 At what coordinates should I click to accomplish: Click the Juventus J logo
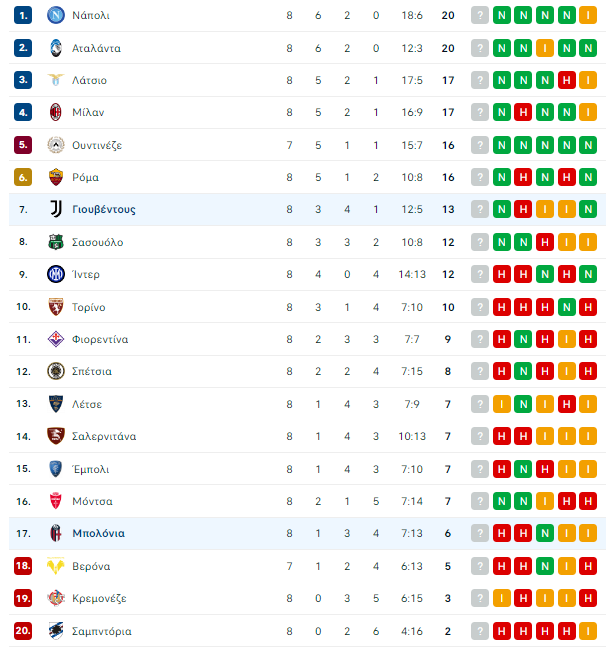point(56,209)
